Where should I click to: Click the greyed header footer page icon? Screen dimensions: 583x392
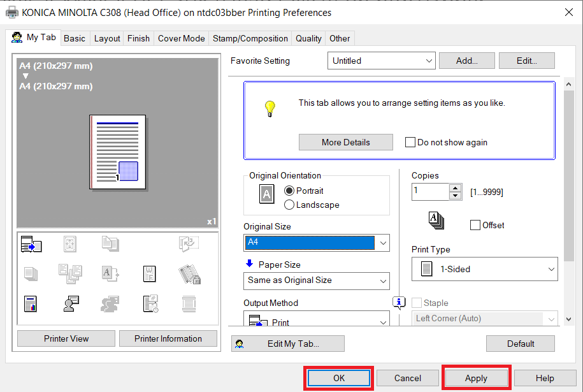[189, 304]
